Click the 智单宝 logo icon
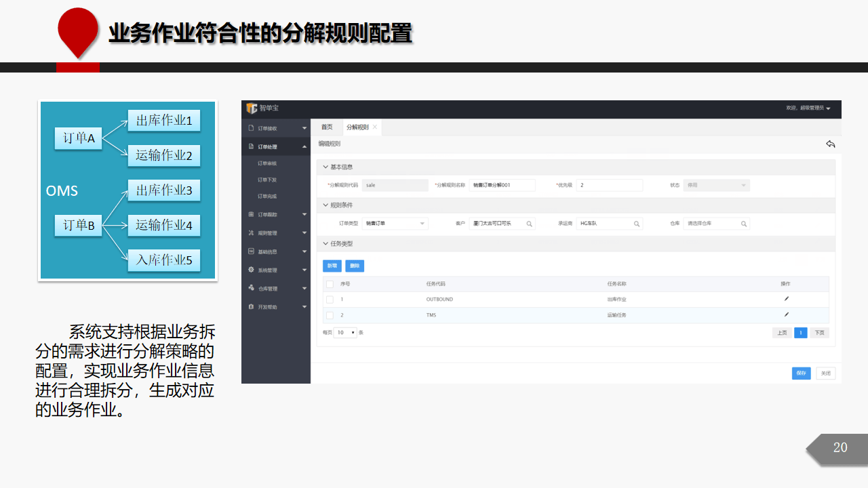Image resolution: width=868 pixels, height=488 pixels. 252,108
